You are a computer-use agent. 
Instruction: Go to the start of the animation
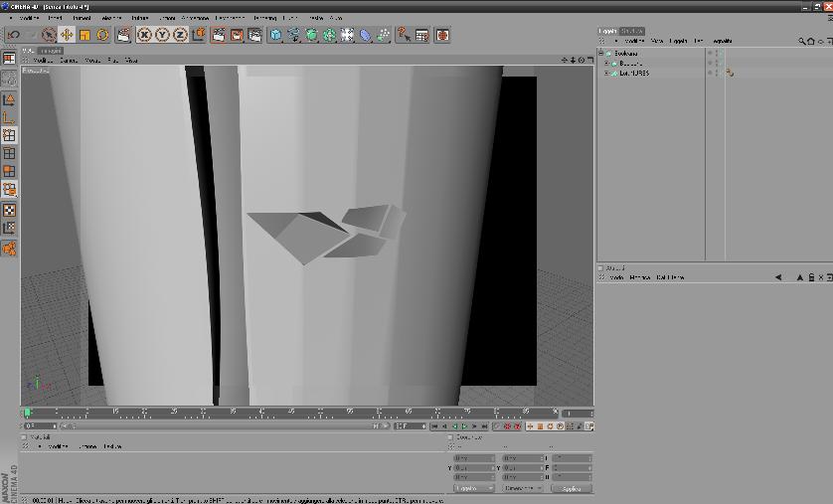(x=434, y=426)
